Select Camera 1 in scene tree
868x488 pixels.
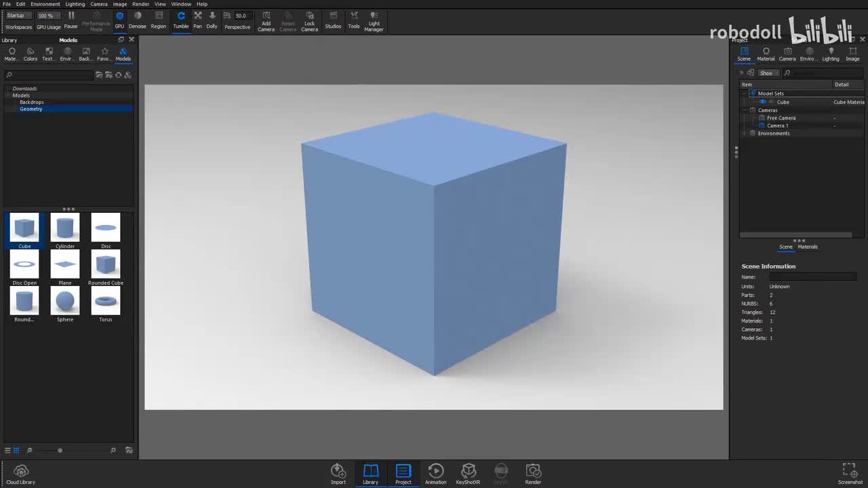coord(777,126)
